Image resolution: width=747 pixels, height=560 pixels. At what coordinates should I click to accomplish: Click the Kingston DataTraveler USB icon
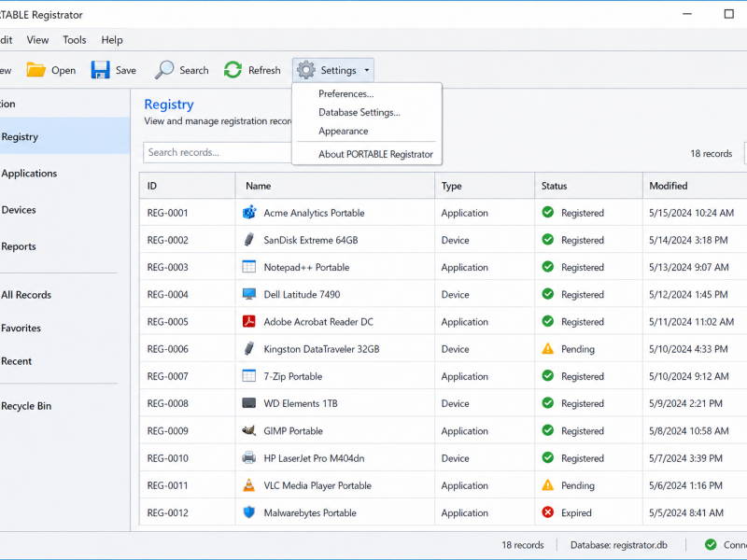tap(249, 348)
